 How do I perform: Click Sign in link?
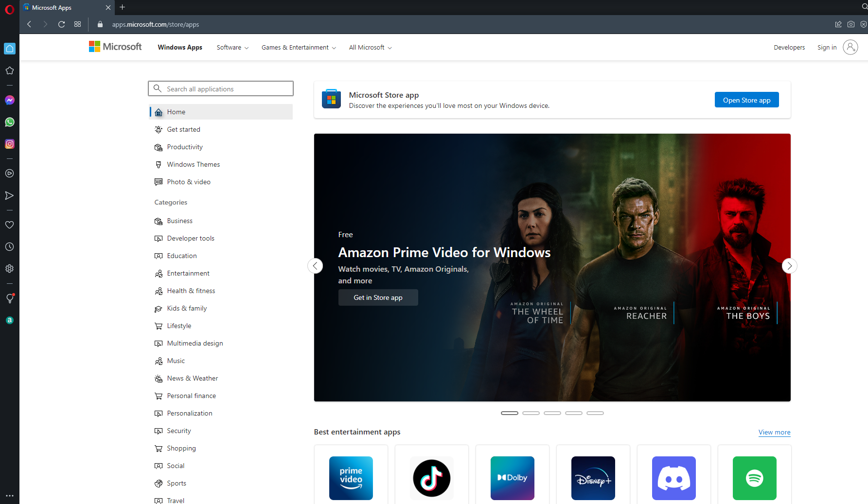[827, 48]
